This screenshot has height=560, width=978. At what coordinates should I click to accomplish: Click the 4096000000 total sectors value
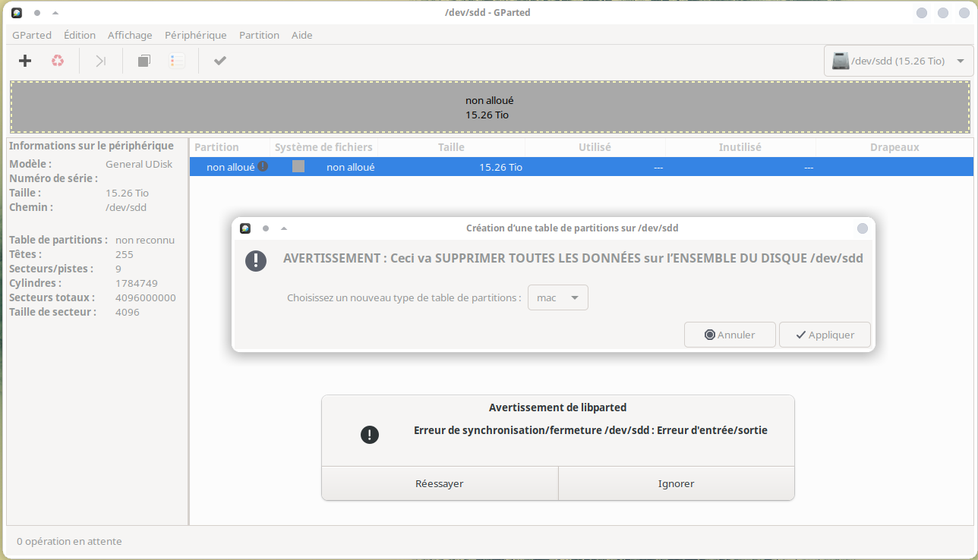coord(146,297)
